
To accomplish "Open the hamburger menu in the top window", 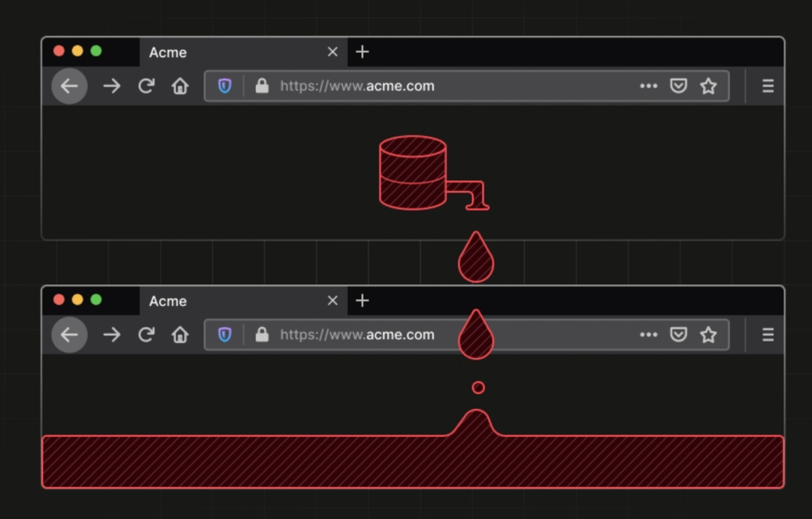I will coord(768,86).
